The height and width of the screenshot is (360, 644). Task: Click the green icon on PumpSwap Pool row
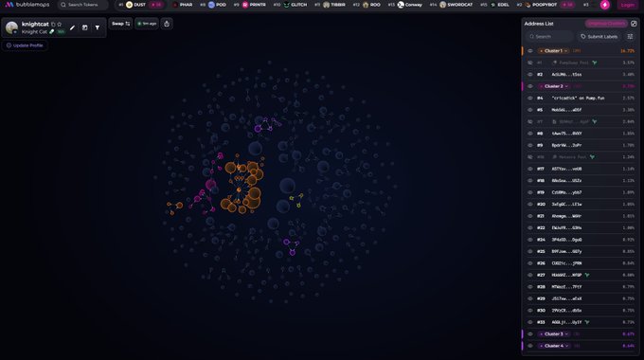point(595,63)
